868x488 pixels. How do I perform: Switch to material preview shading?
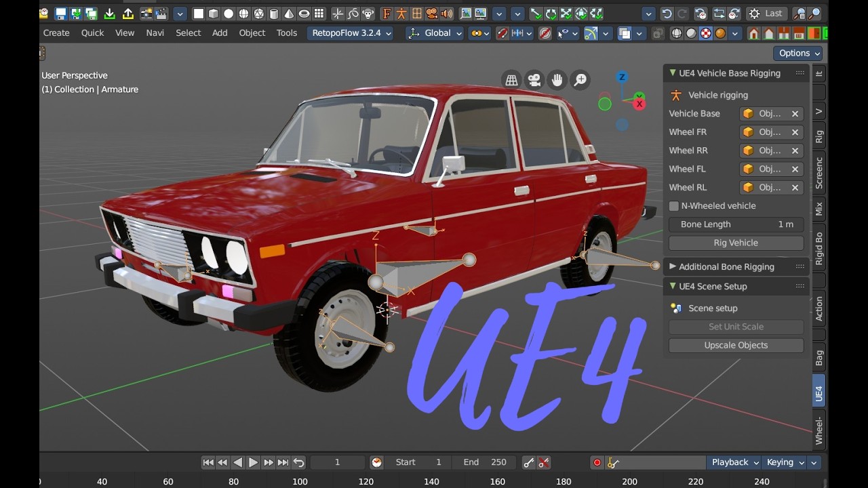tap(706, 33)
